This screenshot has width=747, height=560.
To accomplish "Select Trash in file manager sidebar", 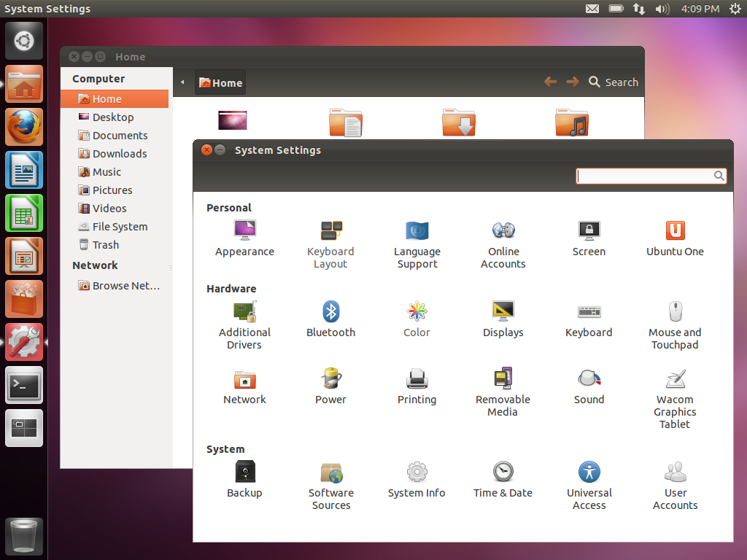I will tap(115, 245).
